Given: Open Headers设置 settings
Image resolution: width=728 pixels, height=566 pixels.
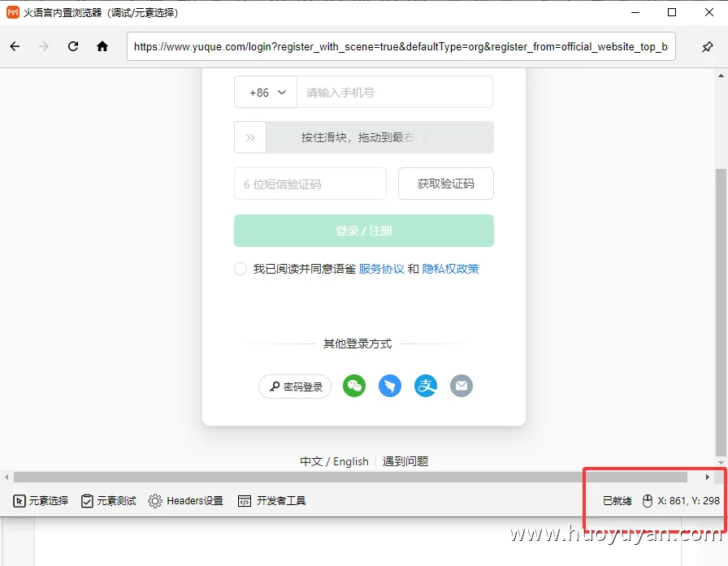Looking at the screenshot, I should pos(185,501).
